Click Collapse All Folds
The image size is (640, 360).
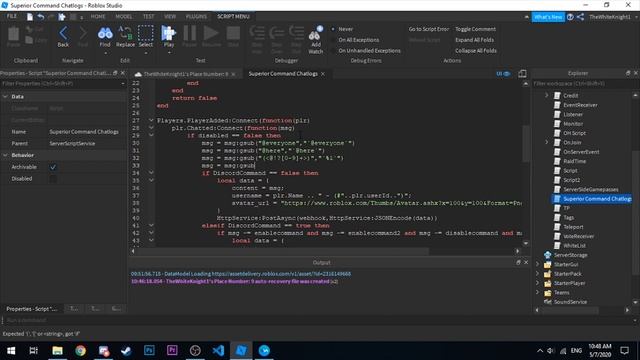(x=476, y=51)
